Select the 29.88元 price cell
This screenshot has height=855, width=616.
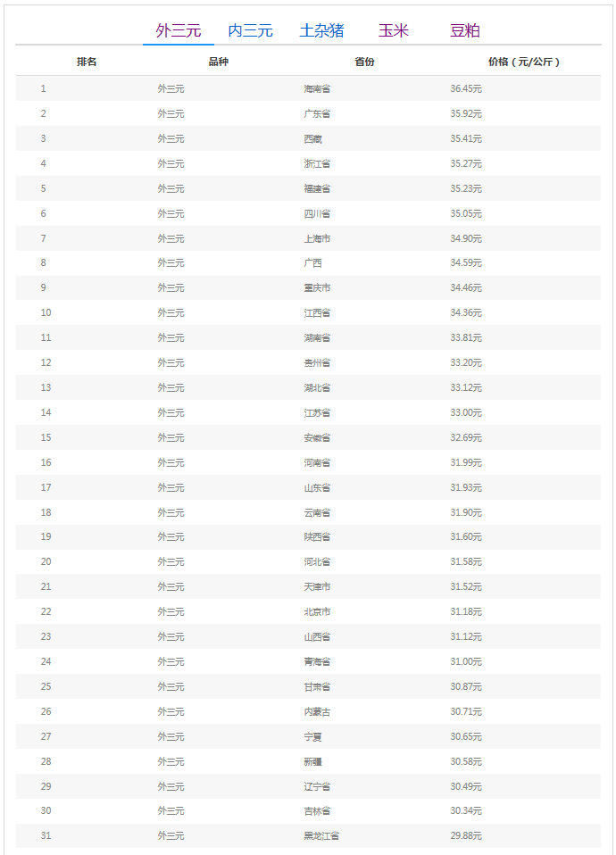click(x=466, y=836)
